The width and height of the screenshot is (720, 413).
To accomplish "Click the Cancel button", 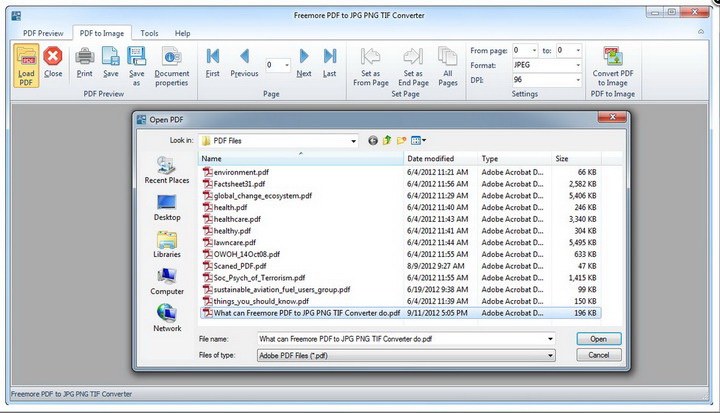I will (x=599, y=355).
